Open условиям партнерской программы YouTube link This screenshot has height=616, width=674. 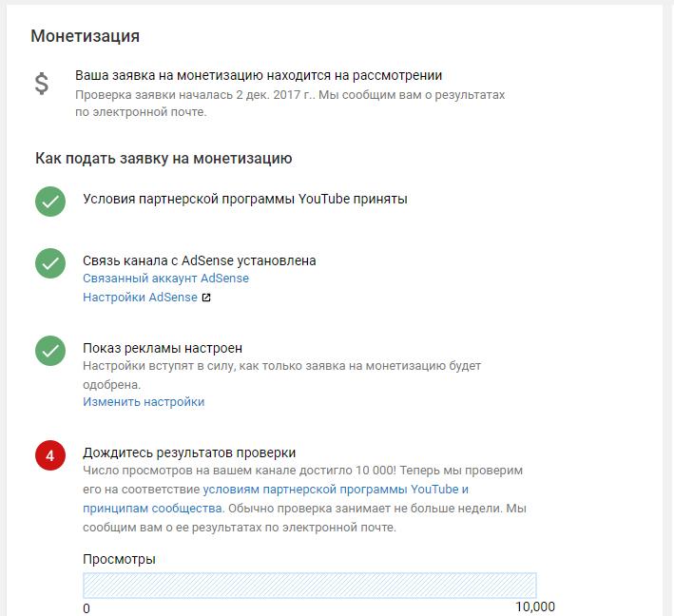(336, 490)
